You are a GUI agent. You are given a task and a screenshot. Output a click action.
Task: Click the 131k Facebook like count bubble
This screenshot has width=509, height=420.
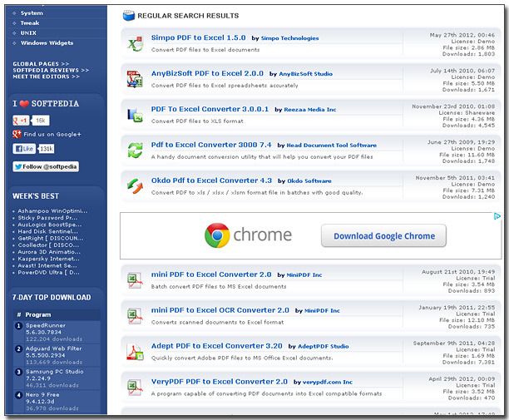pyautogui.click(x=46, y=149)
